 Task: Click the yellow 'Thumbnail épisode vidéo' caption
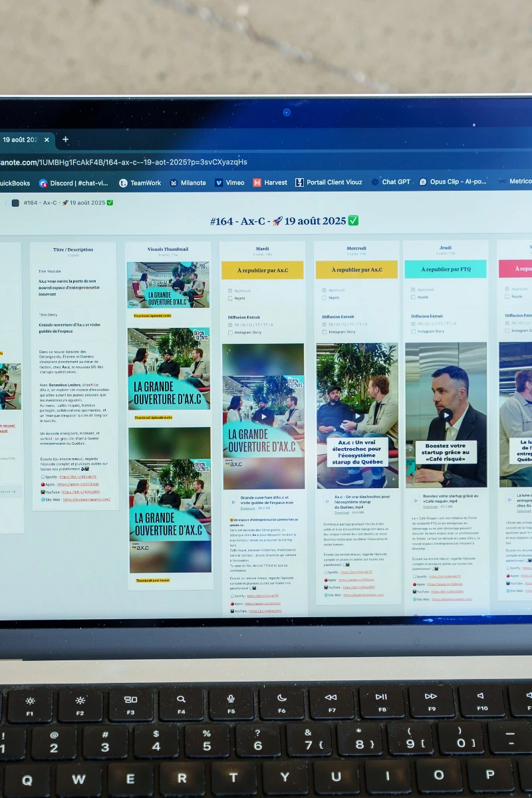[x=152, y=316]
